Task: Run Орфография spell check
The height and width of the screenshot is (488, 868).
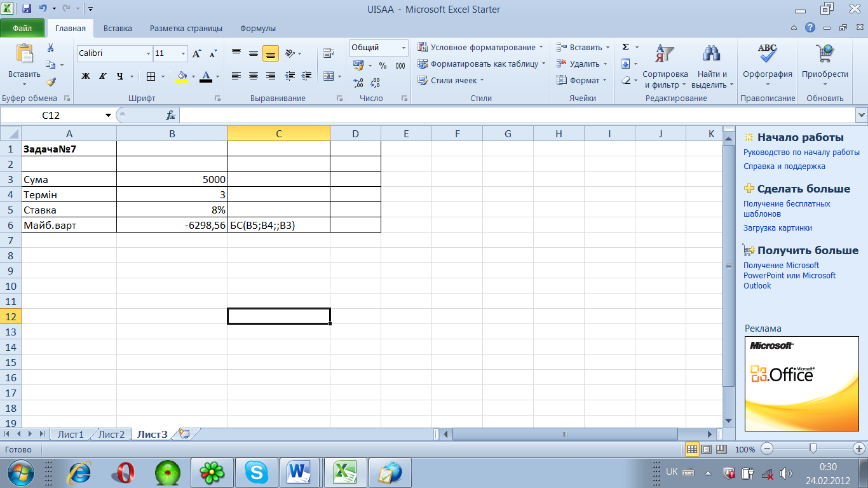Action: click(x=768, y=66)
